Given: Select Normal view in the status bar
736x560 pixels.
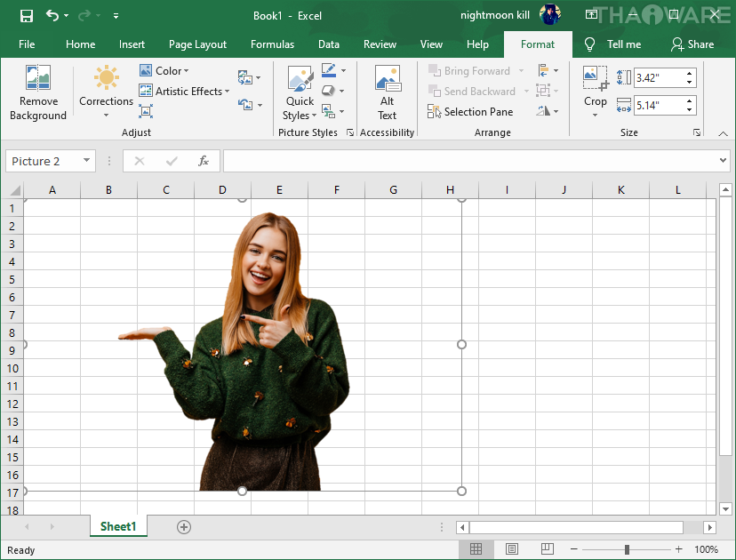Looking at the screenshot, I should (476, 549).
